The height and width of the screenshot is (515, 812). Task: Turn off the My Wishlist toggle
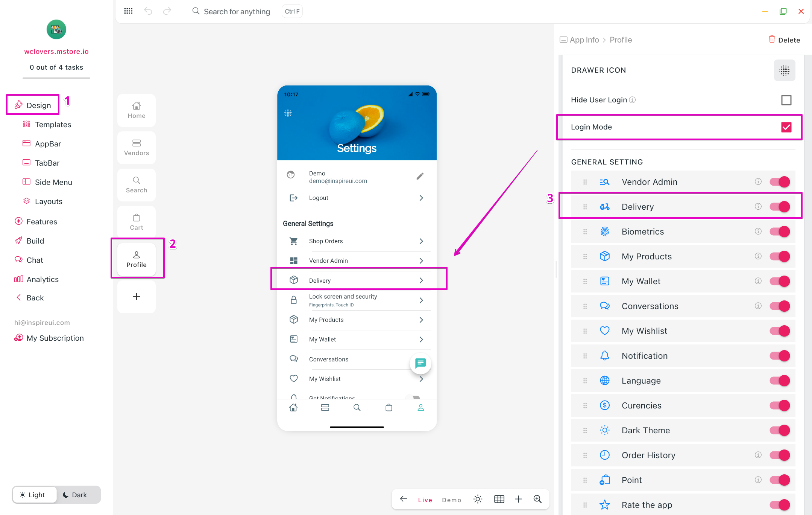tap(780, 331)
